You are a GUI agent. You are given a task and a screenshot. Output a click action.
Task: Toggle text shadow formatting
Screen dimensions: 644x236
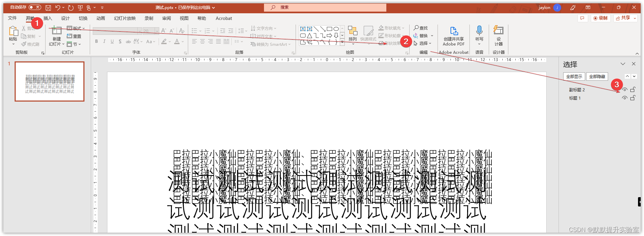click(x=120, y=41)
